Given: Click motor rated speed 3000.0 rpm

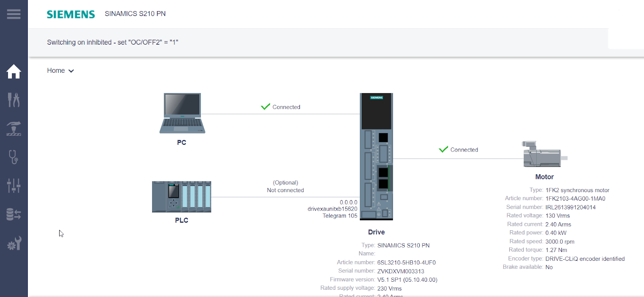Looking at the screenshot, I should tap(560, 242).
